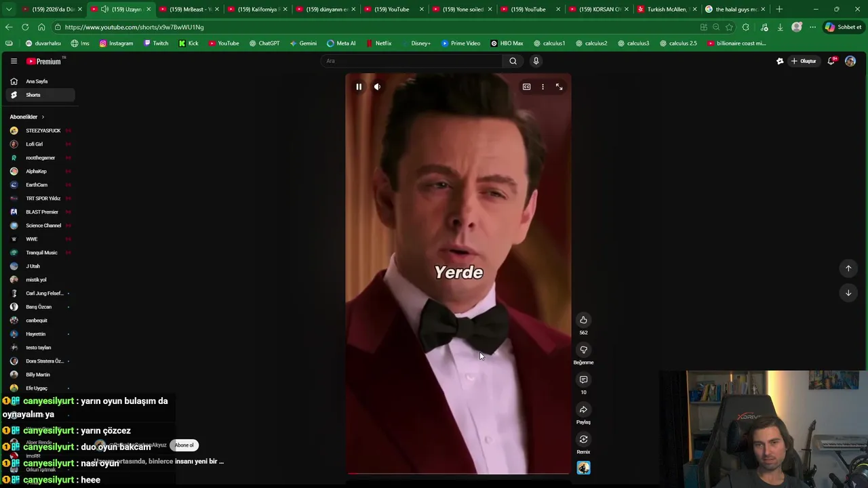Dislike the Short (Beğenme)
The width and height of the screenshot is (868, 488).
[583, 350]
